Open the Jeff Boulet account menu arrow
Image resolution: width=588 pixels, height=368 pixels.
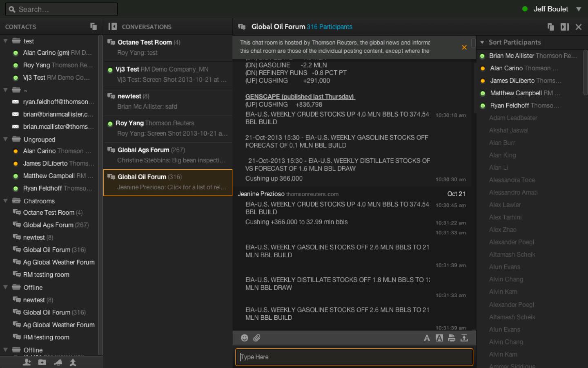579,9
